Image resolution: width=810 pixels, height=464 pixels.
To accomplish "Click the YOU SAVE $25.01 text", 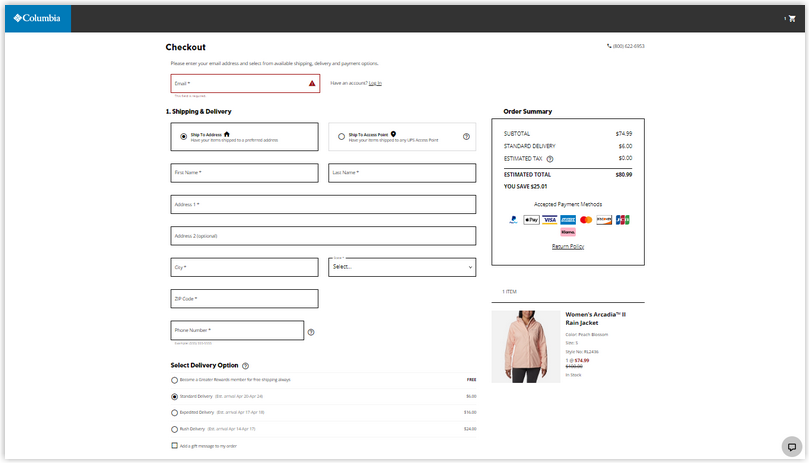I will tap(525, 187).
